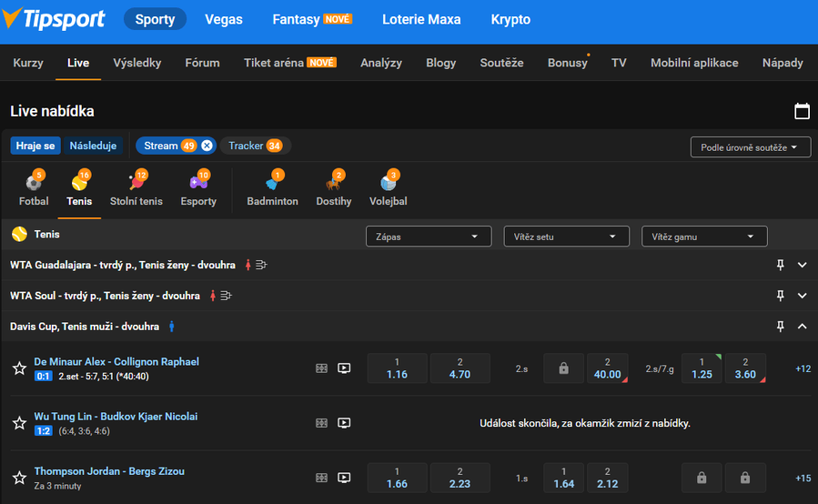Image resolution: width=818 pixels, height=504 pixels.
Task: Open the Zápas market dropdown
Action: pos(429,237)
